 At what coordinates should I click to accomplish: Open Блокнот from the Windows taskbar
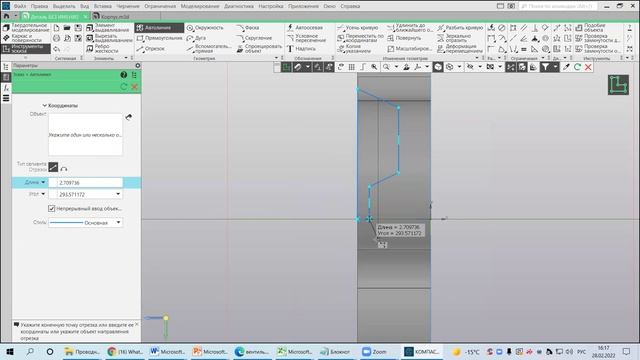coord(336,351)
